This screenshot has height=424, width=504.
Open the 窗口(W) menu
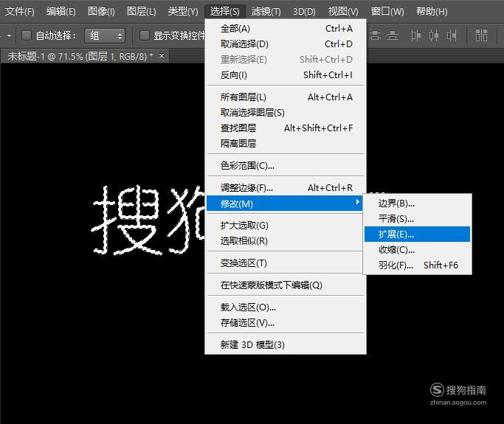387,12
